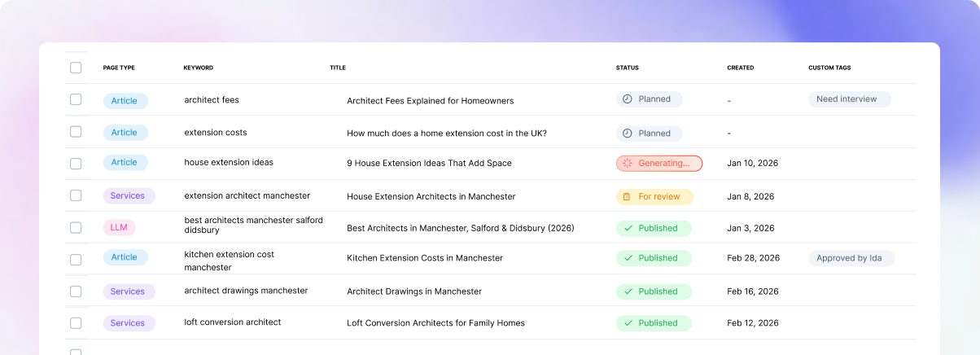Select checkbox for house extension ideas row
Image resolution: width=980 pixels, height=355 pixels.
pyautogui.click(x=76, y=164)
